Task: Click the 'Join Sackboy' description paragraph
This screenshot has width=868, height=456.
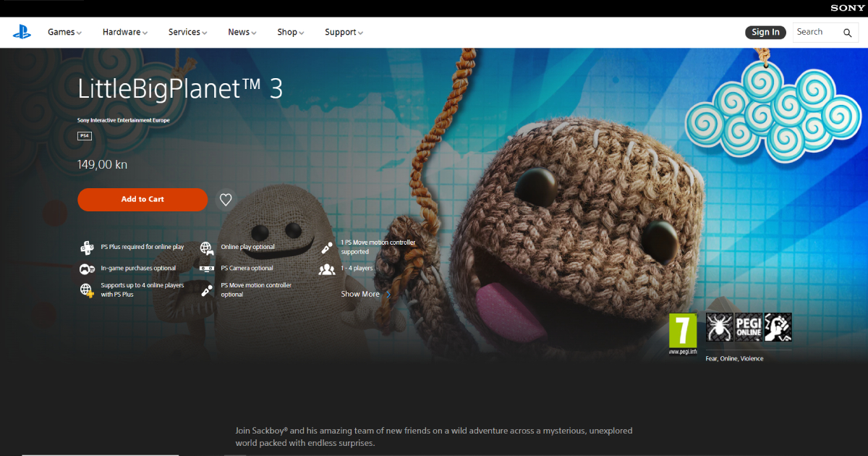Action: tap(434, 436)
